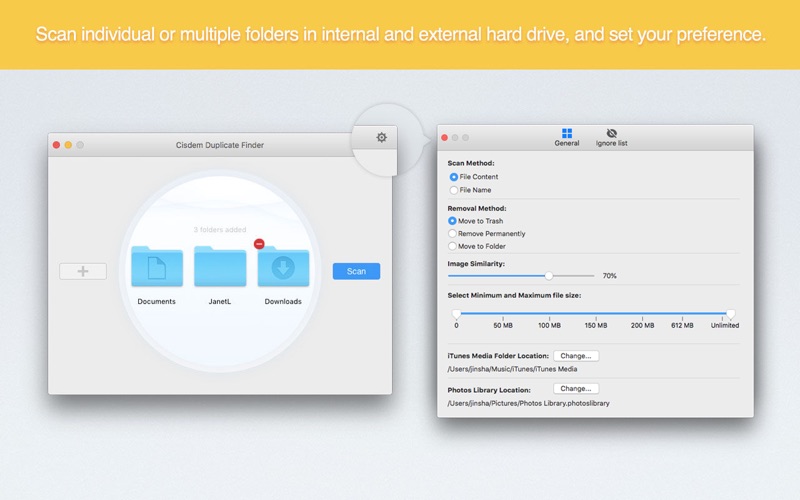This screenshot has height=500, width=800.
Task: Select the JanetL folder icon
Action: pos(220,266)
